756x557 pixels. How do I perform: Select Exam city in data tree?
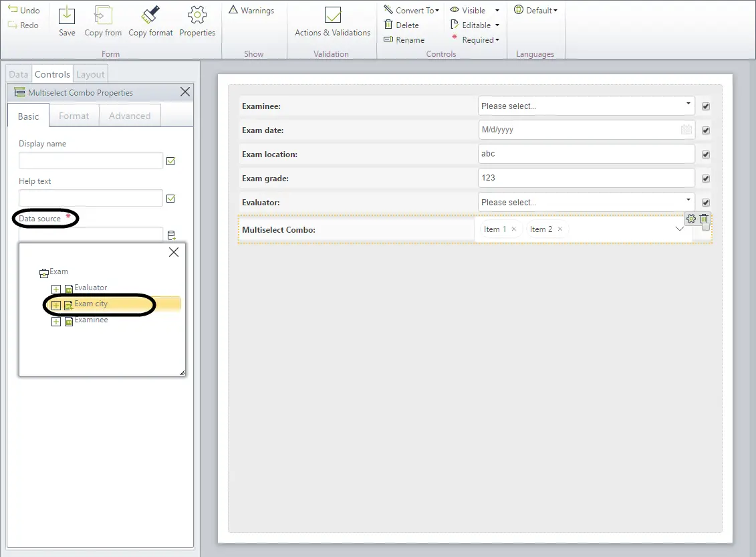91,304
